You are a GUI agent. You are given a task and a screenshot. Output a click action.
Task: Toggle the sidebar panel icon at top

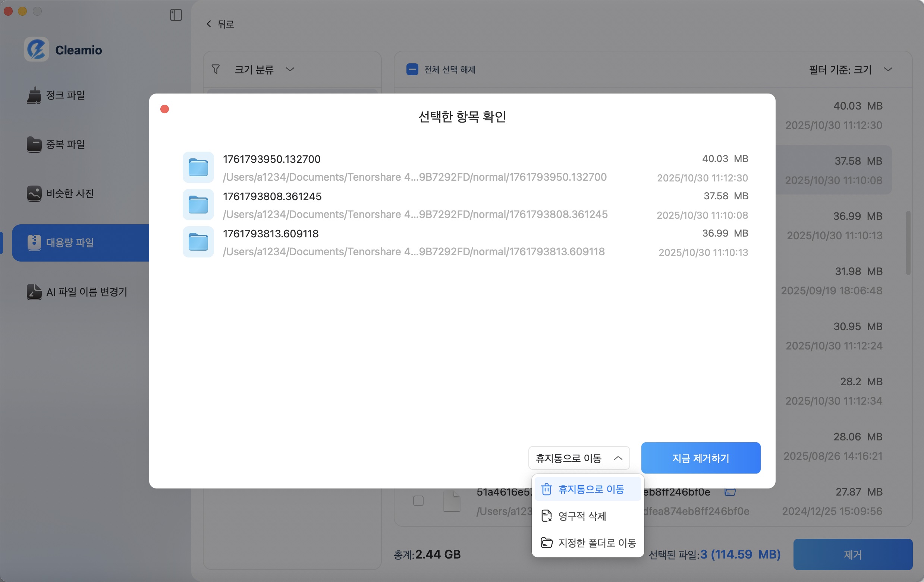[176, 15]
